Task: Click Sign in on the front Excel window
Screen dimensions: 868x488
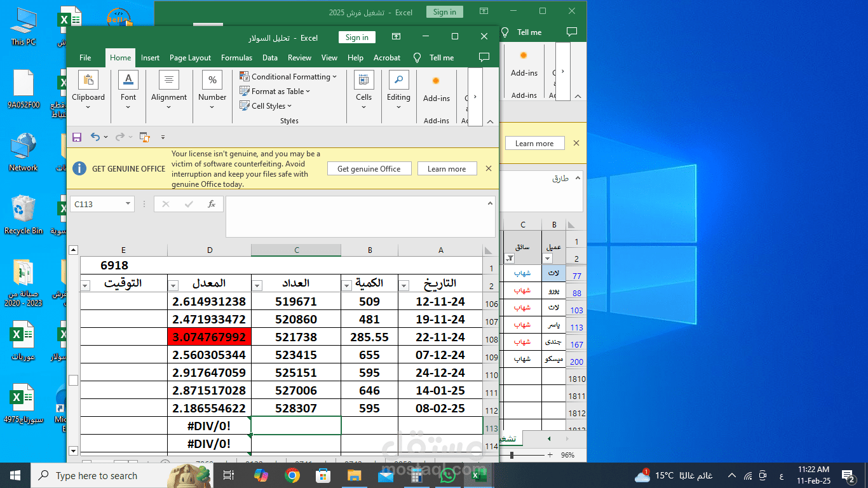Action: pos(357,37)
